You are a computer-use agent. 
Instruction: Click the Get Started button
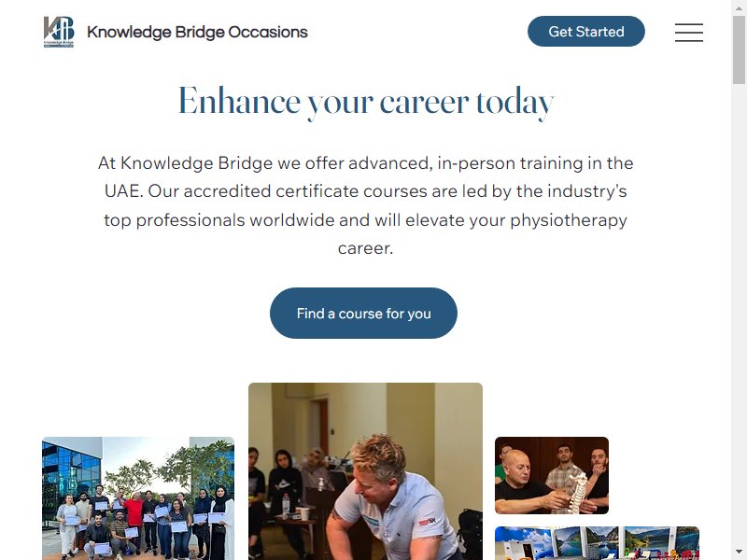586,32
